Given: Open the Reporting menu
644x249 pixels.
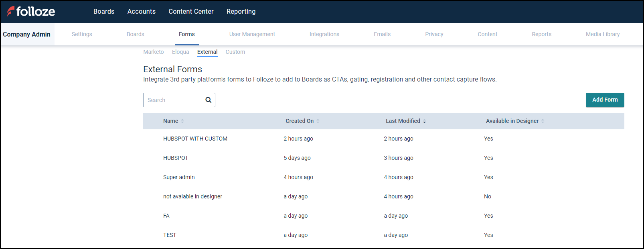Looking at the screenshot, I should click(241, 12).
